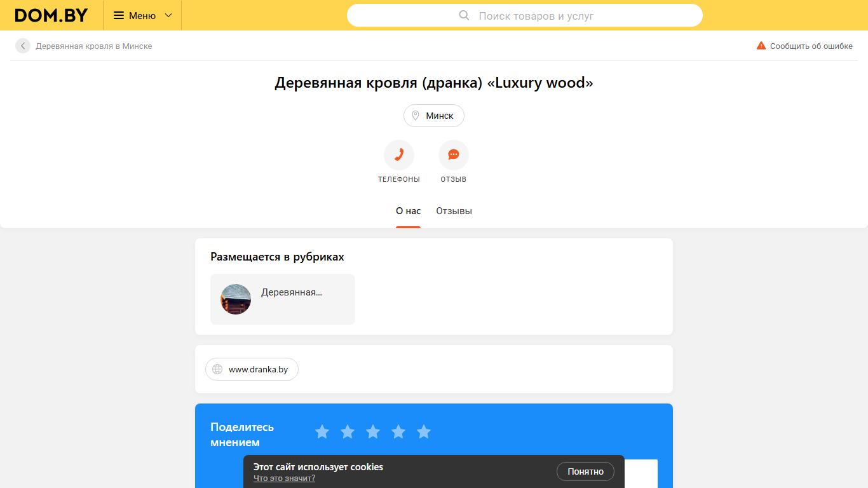
Task: Open the DOM.BY home logo
Action: pos(51,15)
